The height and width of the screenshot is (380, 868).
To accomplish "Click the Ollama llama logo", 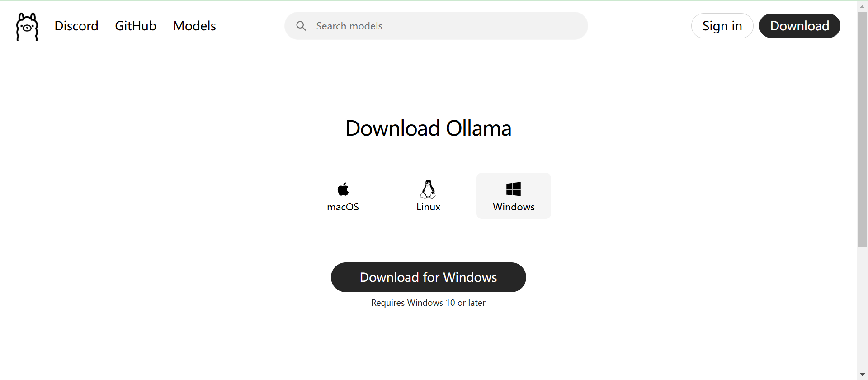I will coord(27,26).
